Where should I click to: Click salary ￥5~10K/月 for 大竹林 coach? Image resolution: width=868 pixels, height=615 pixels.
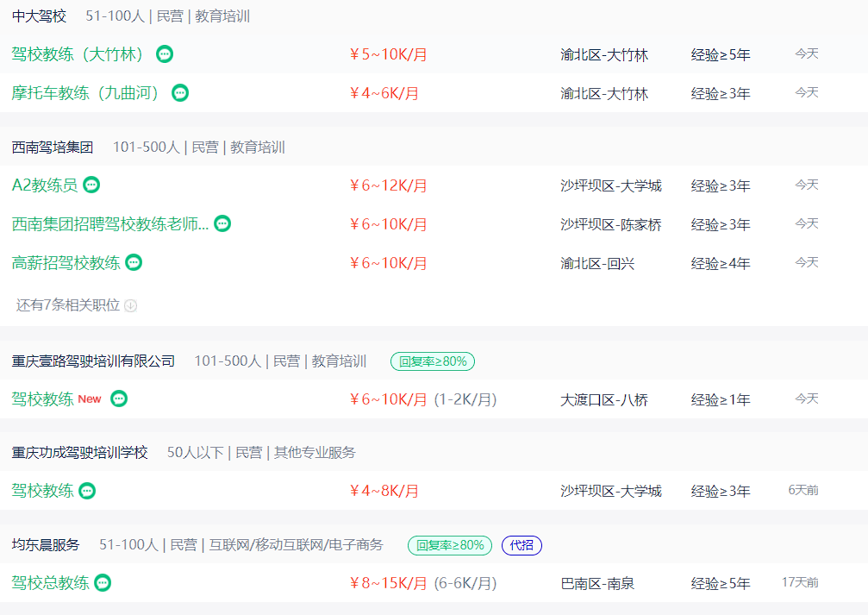pyautogui.click(x=388, y=54)
